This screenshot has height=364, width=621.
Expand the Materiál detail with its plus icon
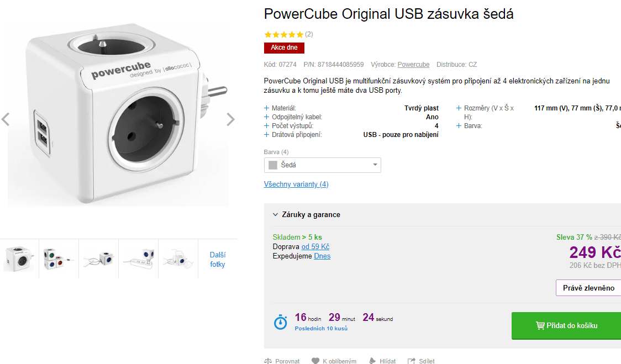pyautogui.click(x=266, y=108)
